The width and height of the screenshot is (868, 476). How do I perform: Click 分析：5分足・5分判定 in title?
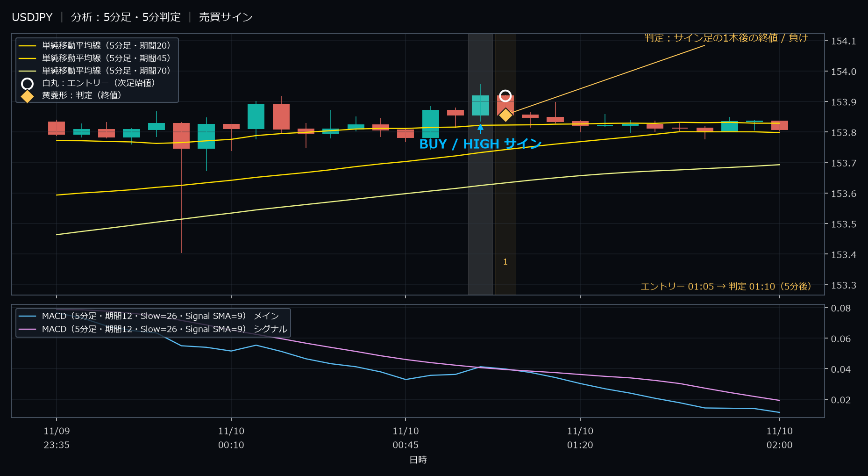126,17
